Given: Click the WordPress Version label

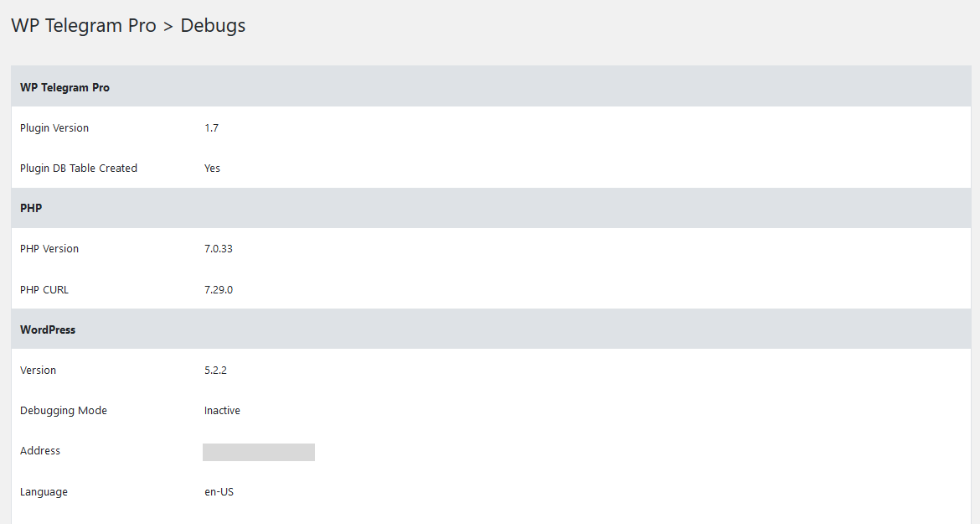Looking at the screenshot, I should tap(39, 371).
